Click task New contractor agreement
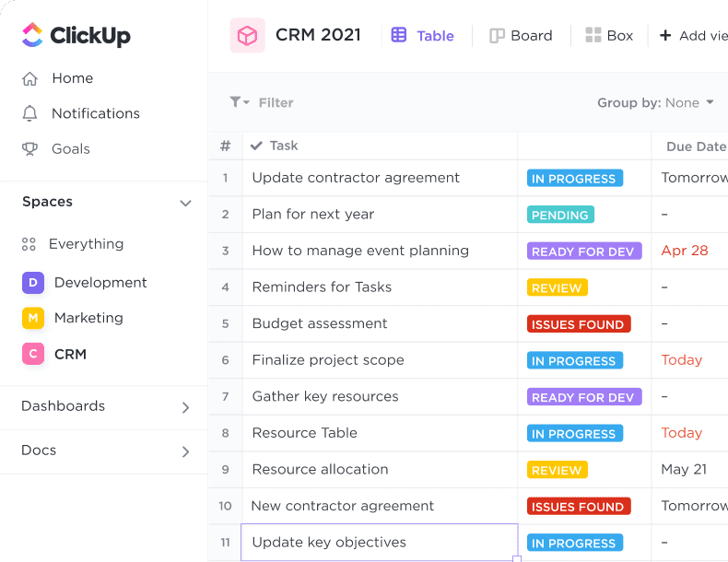This screenshot has height=562, width=728. pos(343,506)
